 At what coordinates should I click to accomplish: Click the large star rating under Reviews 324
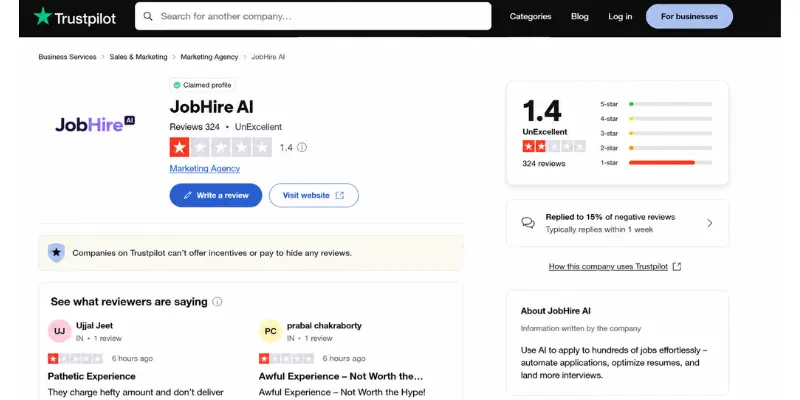[220, 147]
